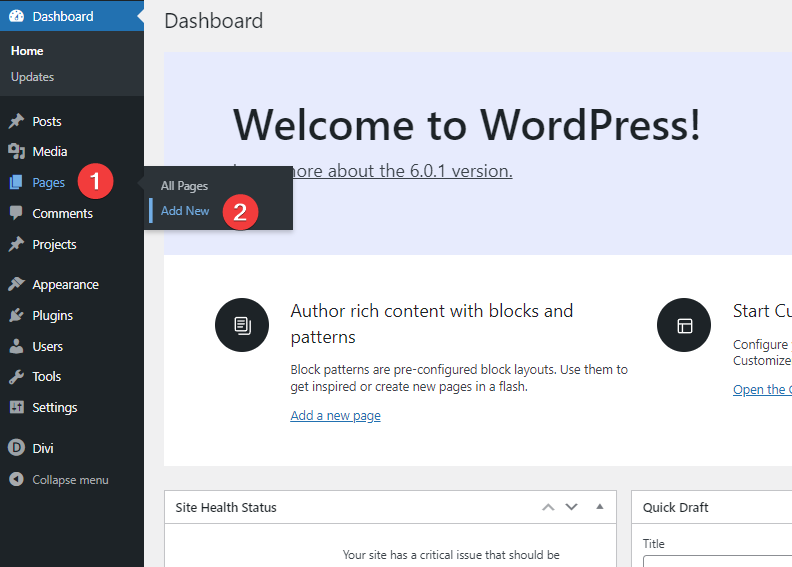Click the Add a new page link
This screenshot has height=567, width=792.
point(335,416)
